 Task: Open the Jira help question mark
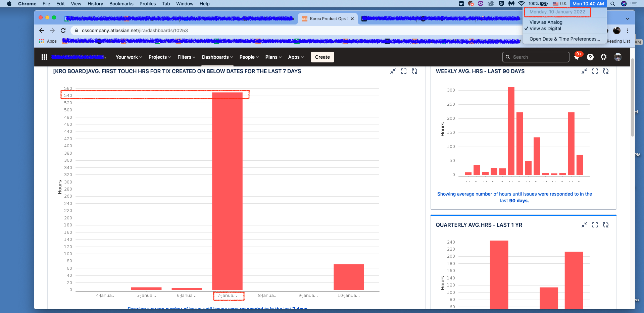pyautogui.click(x=590, y=57)
